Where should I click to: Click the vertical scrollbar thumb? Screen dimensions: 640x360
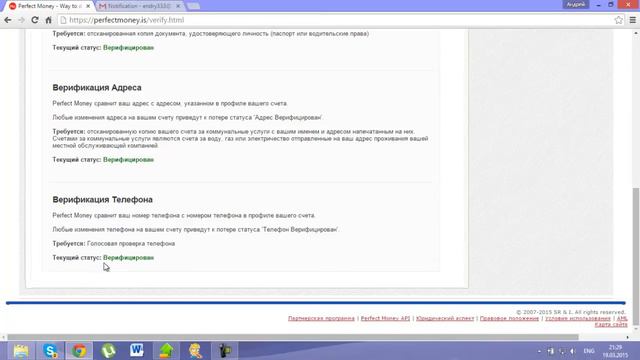point(636,256)
